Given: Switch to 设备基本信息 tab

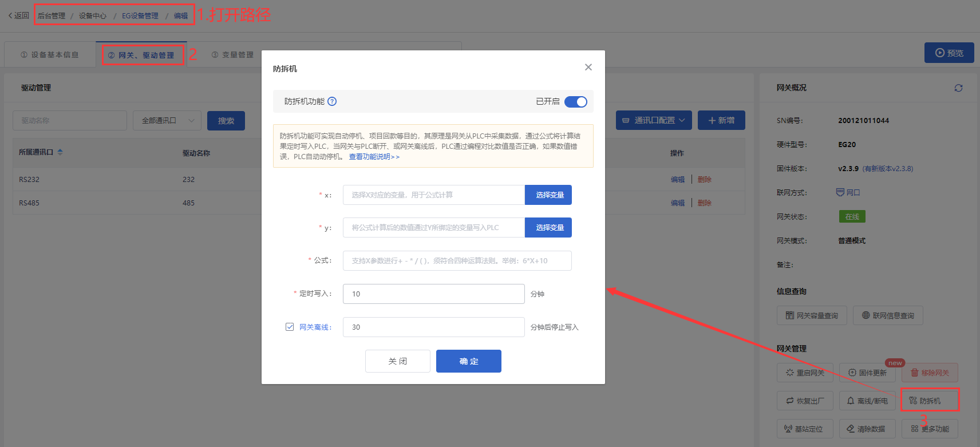Looking at the screenshot, I should pyautogui.click(x=50, y=55).
